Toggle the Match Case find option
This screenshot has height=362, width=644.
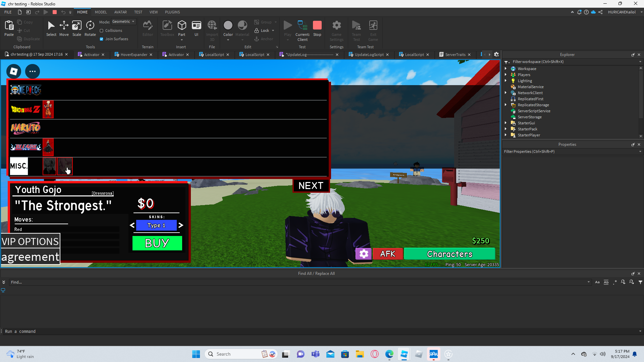tap(597, 282)
